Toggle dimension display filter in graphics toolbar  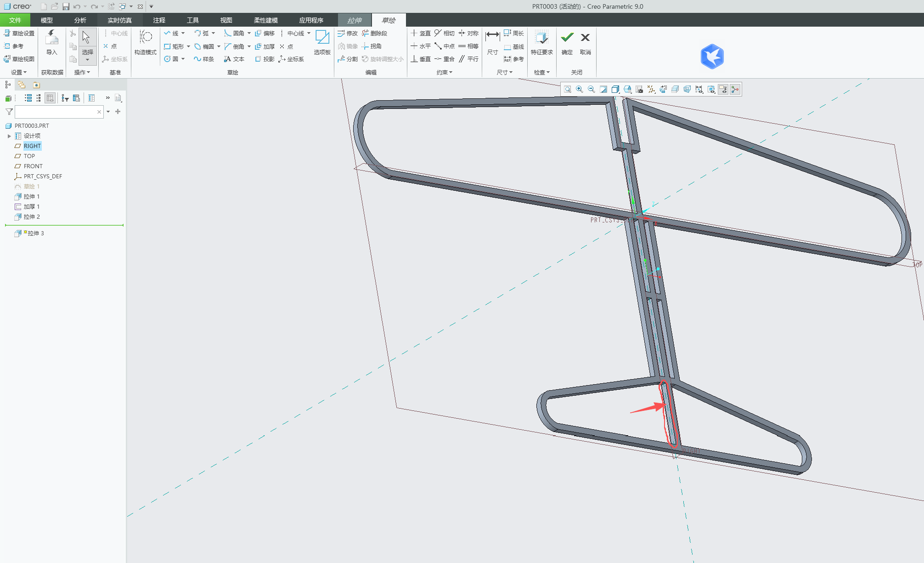click(699, 89)
